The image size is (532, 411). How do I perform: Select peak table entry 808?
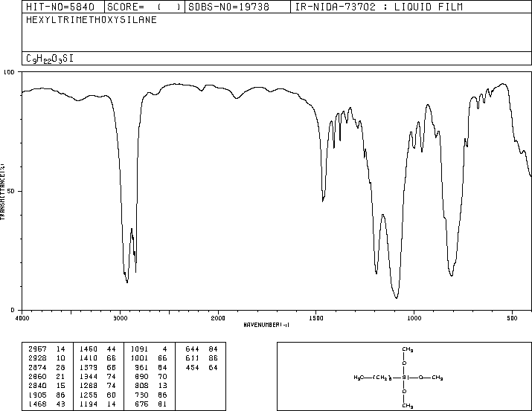click(142, 386)
